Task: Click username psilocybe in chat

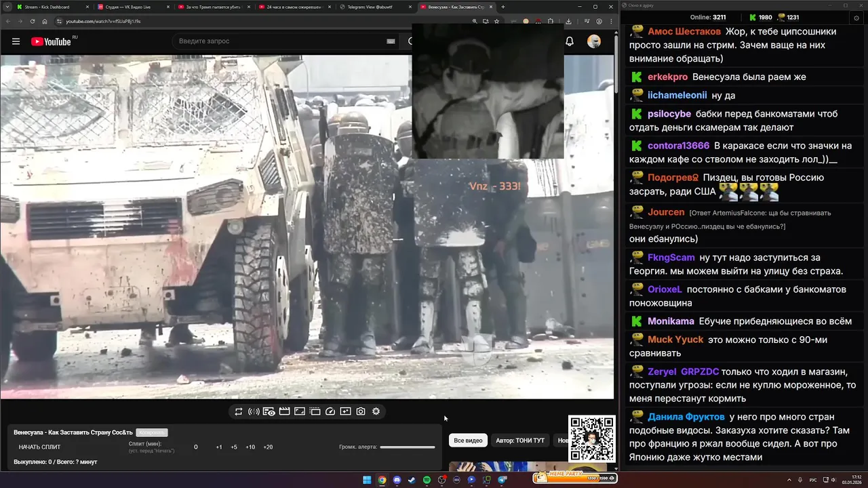Action: (669, 114)
